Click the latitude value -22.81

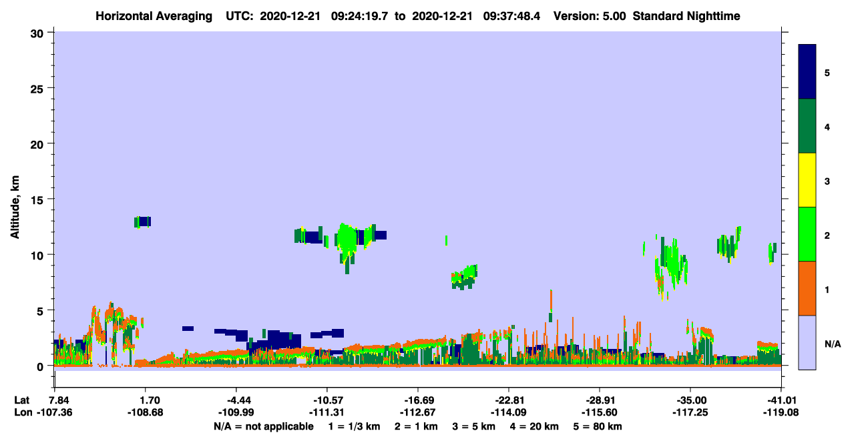pos(509,400)
